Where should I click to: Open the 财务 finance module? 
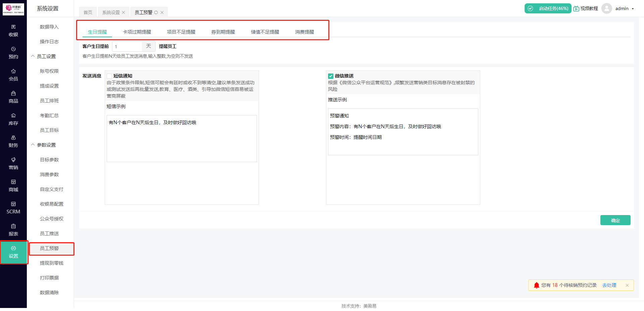pos(13,141)
